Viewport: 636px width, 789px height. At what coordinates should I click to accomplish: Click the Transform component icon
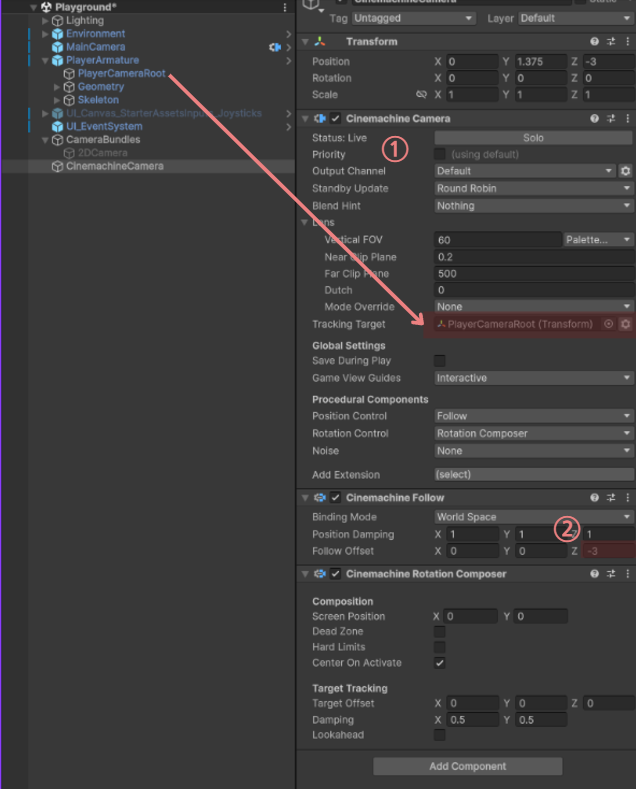320,42
